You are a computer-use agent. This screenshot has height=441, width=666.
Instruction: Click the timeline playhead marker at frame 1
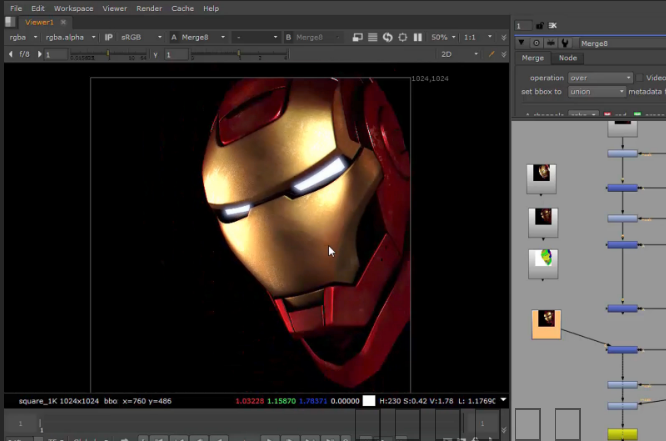click(40, 425)
